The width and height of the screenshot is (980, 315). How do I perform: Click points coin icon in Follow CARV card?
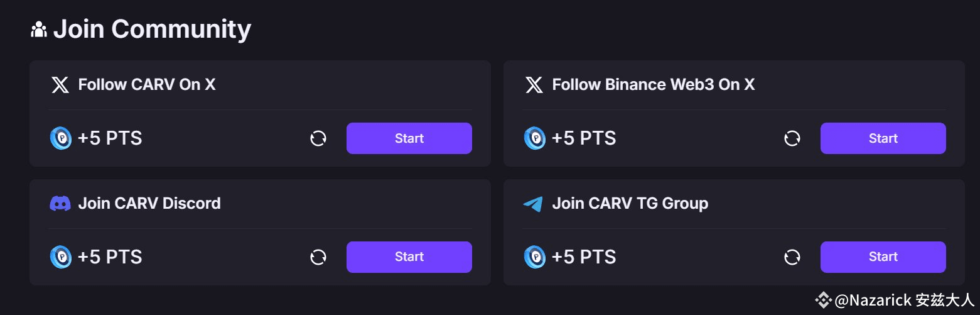pos(61,138)
